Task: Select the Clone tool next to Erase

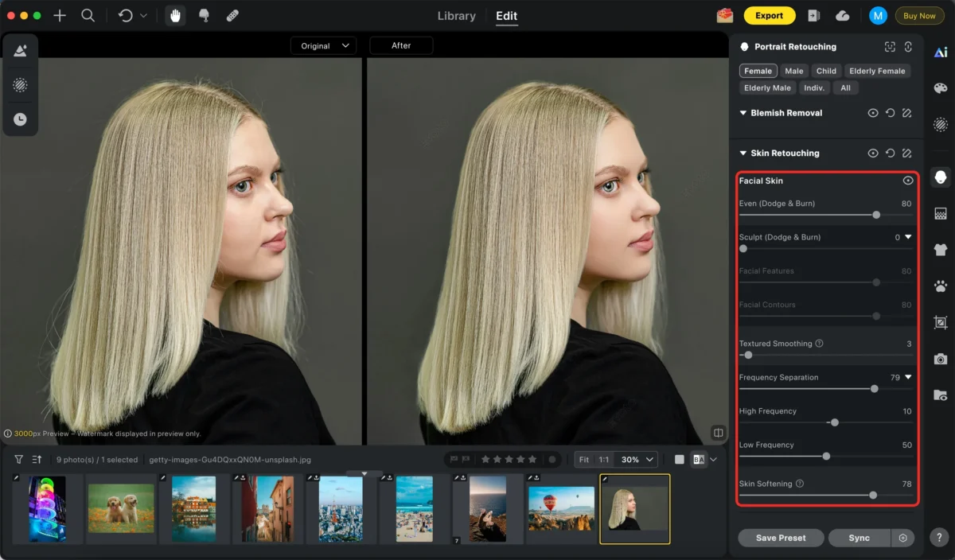Action: (x=204, y=15)
